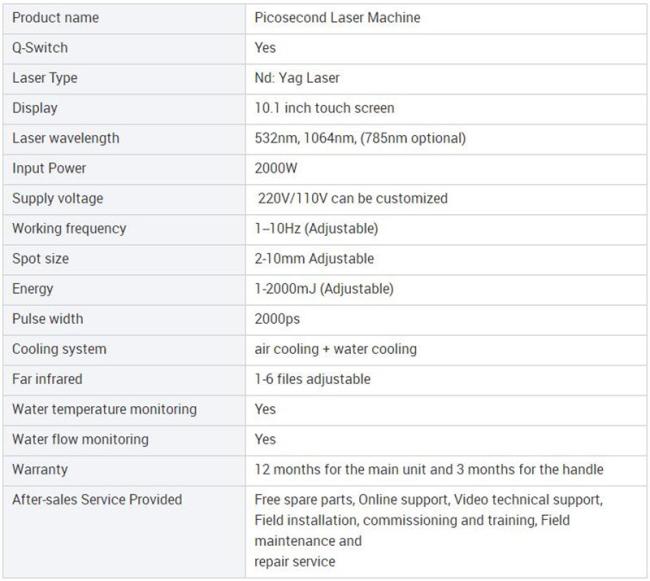
Task: Click the Working frequency label
Action: click(x=69, y=229)
